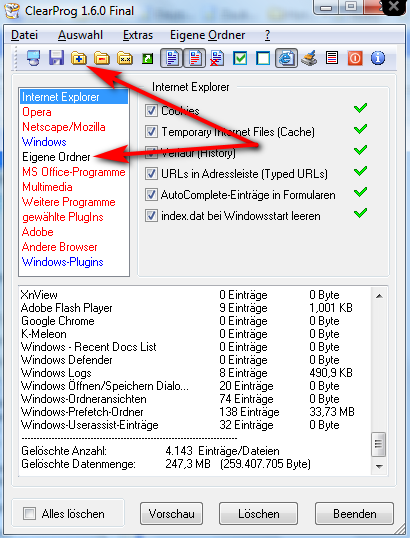Click the remove folder minus icon
The width and height of the screenshot is (410, 538).
[102, 58]
